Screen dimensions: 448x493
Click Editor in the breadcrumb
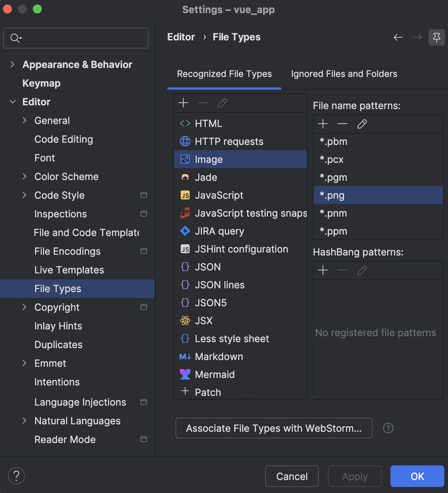pyautogui.click(x=181, y=37)
